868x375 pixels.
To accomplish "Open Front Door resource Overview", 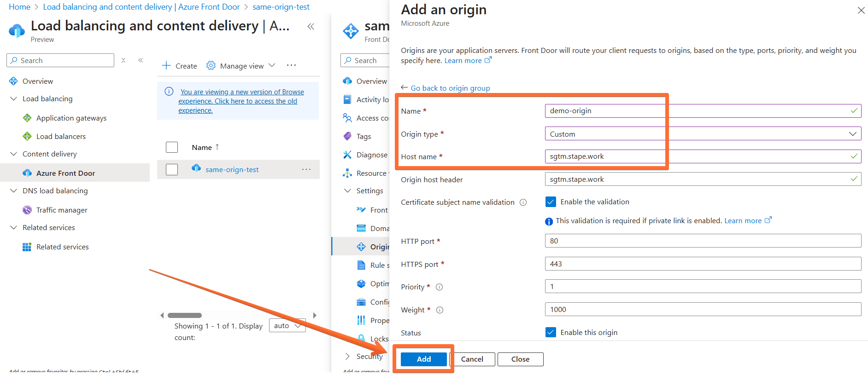I will 366,81.
